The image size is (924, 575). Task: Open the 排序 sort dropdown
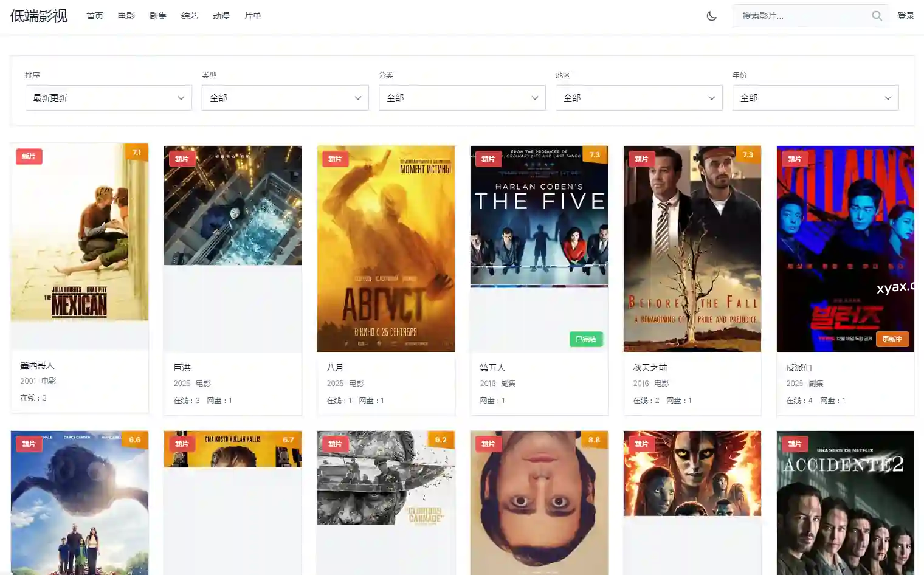pos(108,98)
